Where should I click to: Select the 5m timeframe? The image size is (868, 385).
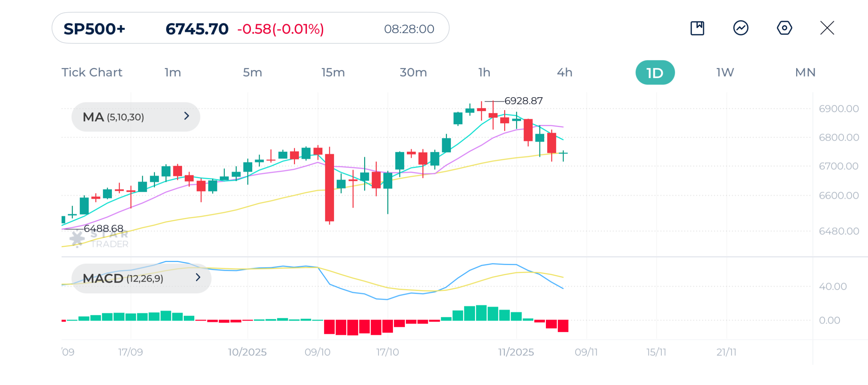(252, 73)
